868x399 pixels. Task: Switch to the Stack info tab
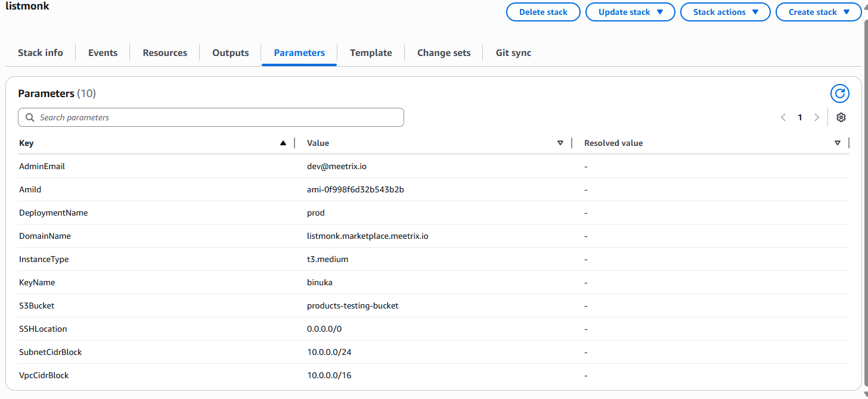coord(41,52)
